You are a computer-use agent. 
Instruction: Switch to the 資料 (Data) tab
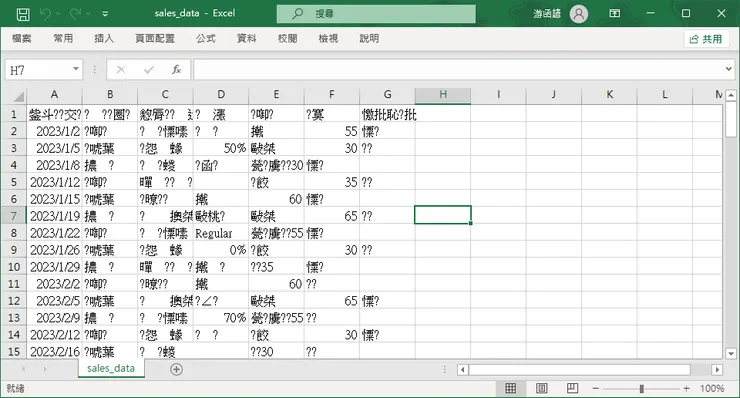(x=246, y=39)
